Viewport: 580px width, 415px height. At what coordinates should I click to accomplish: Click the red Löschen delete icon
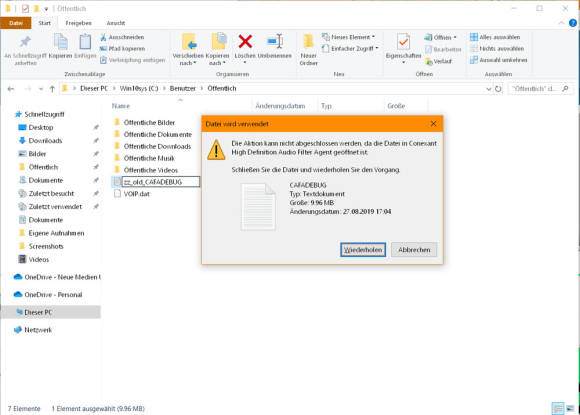[245, 41]
